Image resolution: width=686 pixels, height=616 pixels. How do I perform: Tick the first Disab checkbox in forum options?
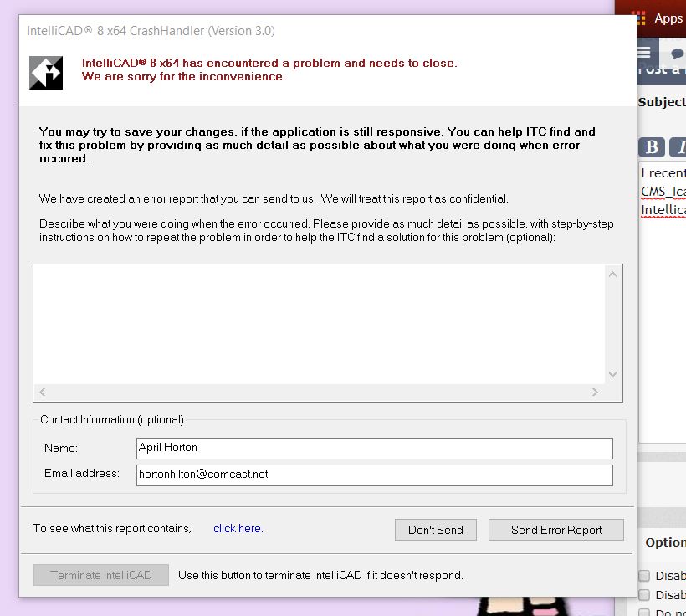pyautogui.click(x=644, y=576)
